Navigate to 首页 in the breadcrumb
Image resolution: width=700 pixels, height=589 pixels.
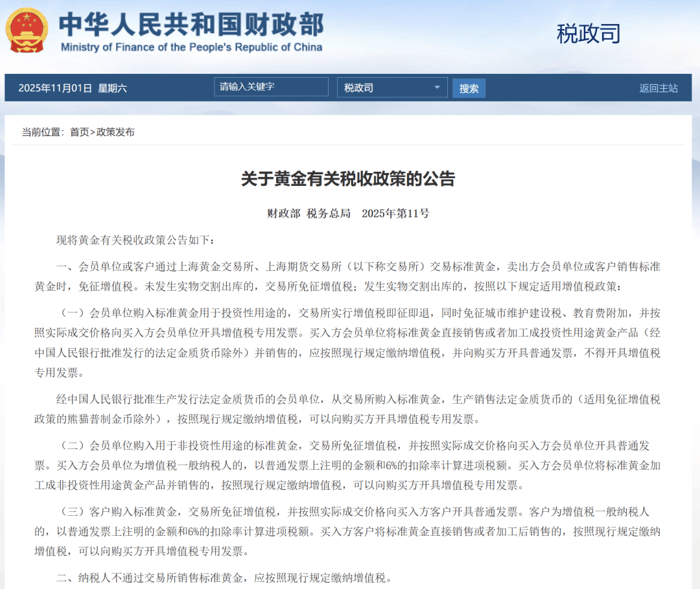[80, 132]
